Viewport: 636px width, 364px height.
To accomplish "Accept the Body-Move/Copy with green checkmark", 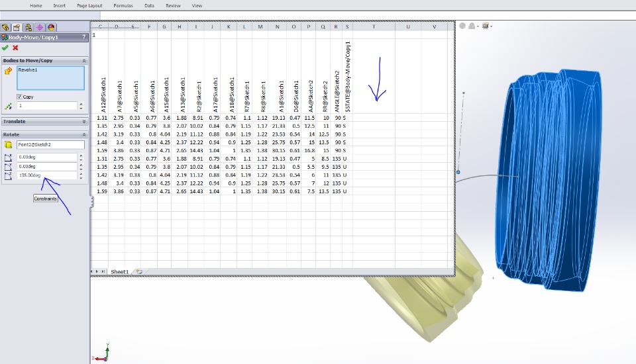I will pyautogui.click(x=5, y=48).
